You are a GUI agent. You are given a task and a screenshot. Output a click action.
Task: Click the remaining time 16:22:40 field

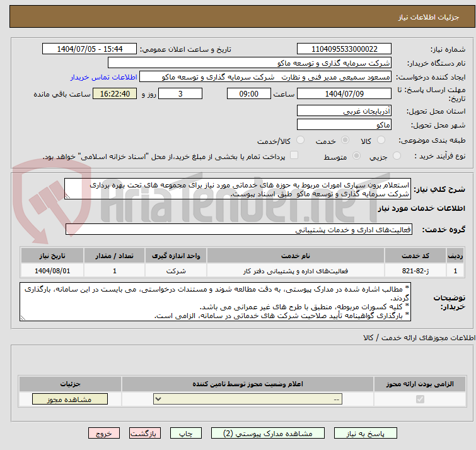(x=115, y=93)
